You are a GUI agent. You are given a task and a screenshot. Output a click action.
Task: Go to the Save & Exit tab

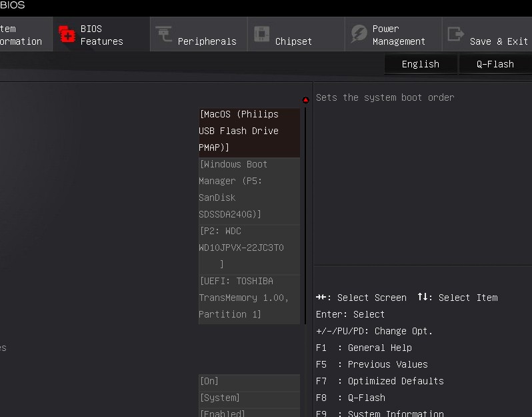[498, 41]
